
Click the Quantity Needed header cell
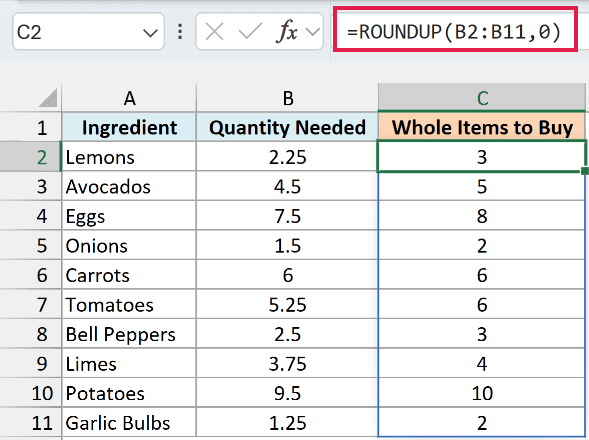(x=287, y=127)
